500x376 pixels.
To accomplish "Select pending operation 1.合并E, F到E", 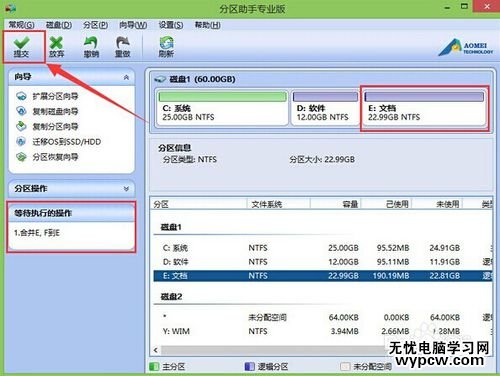I will [x=37, y=233].
